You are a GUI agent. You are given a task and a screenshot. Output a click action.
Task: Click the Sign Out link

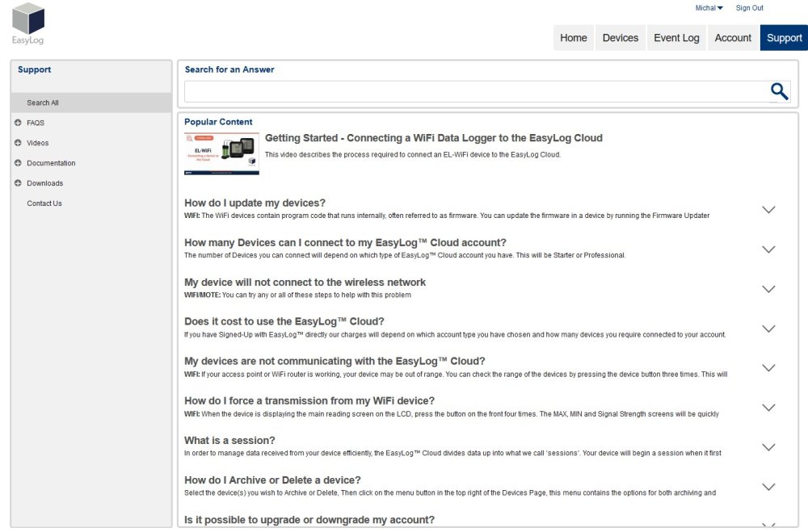(749, 8)
